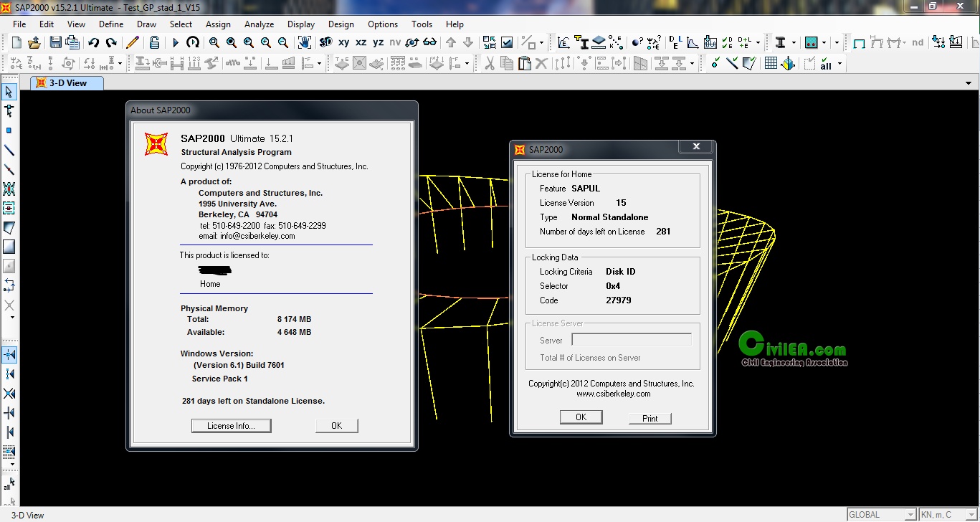Open the File menu

pyautogui.click(x=19, y=24)
